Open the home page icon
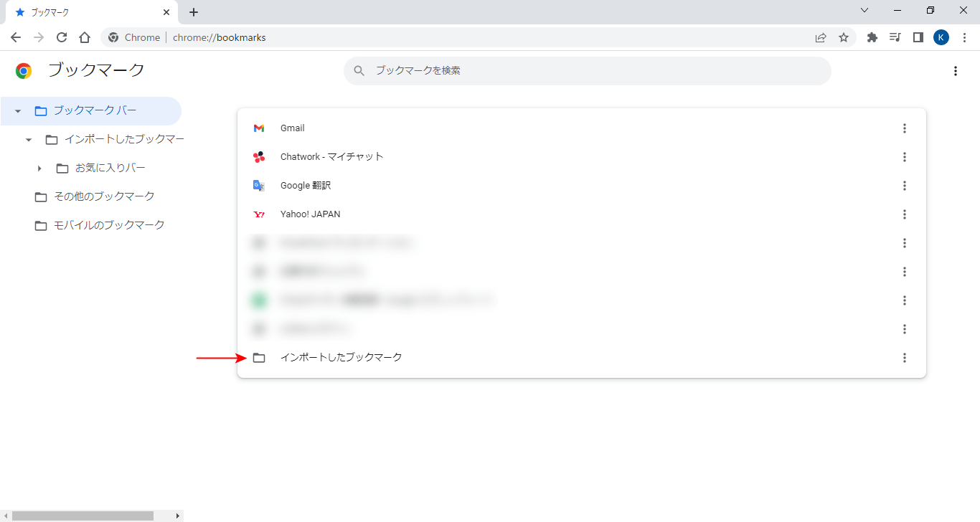 click(85, 37)
